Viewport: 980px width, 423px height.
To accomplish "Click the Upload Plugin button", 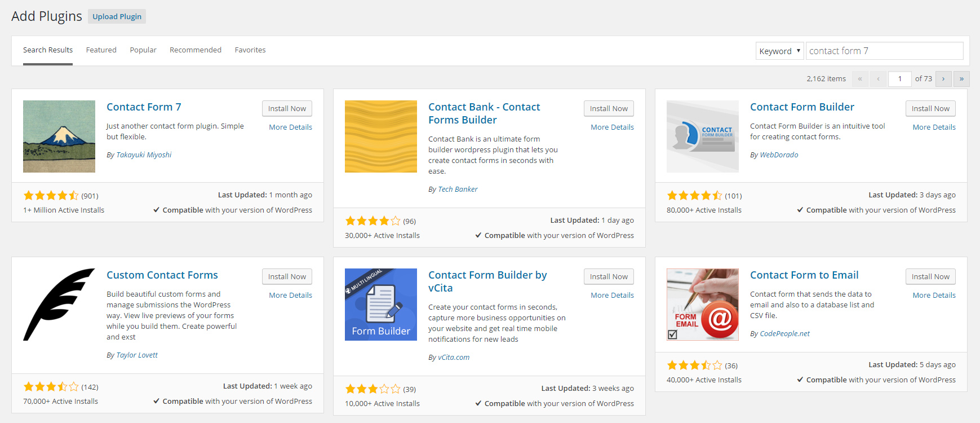I will point(117,16).
